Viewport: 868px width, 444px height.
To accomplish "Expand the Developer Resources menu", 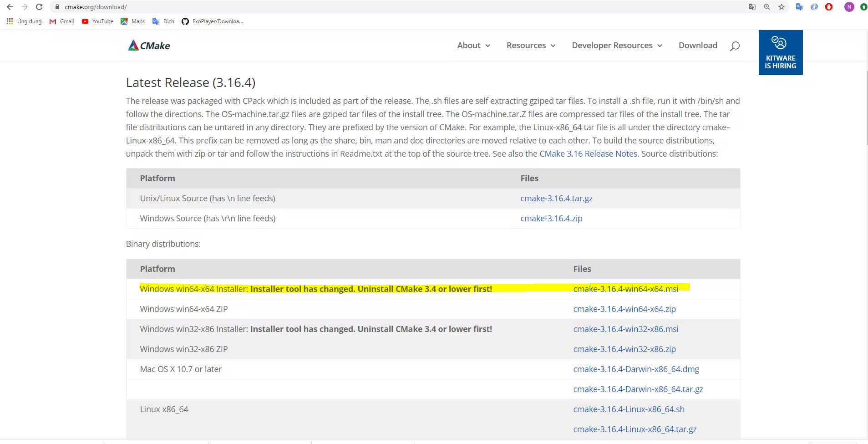I will coord(617,45).
